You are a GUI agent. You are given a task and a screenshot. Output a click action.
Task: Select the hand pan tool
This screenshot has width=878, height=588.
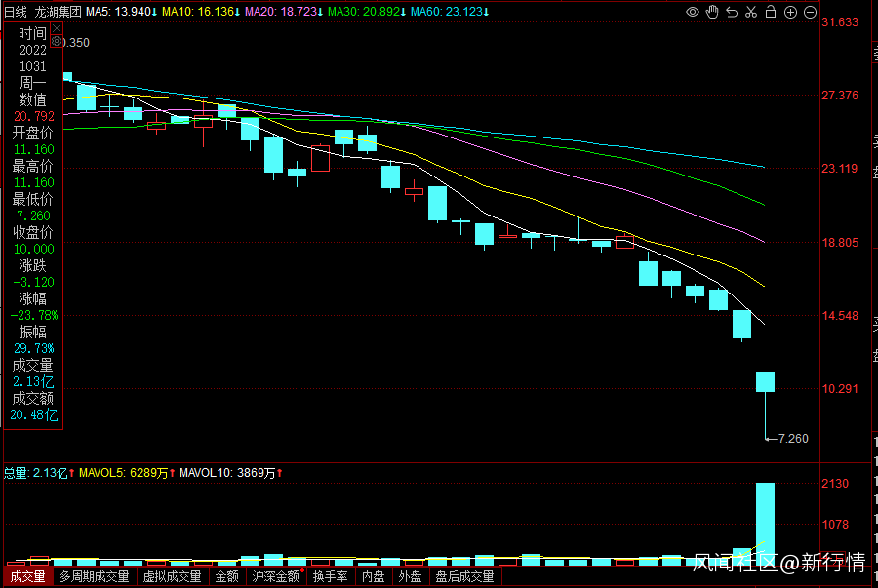pos(712,12)
